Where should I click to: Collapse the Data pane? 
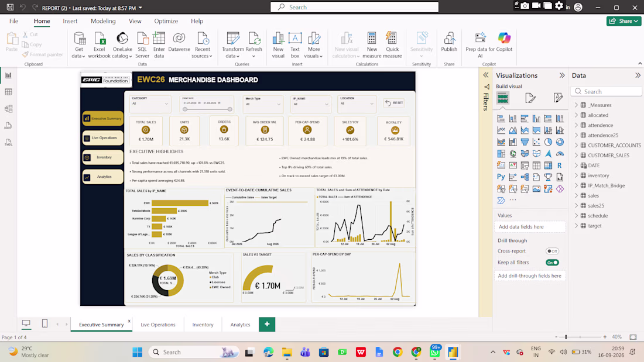tap(638, 75)
